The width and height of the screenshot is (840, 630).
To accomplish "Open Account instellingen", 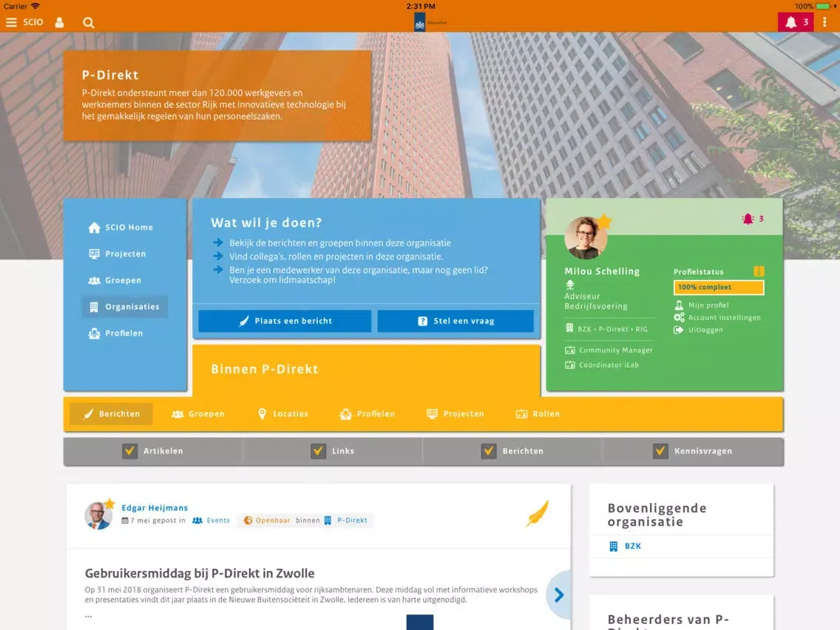I will pos(717,318).
